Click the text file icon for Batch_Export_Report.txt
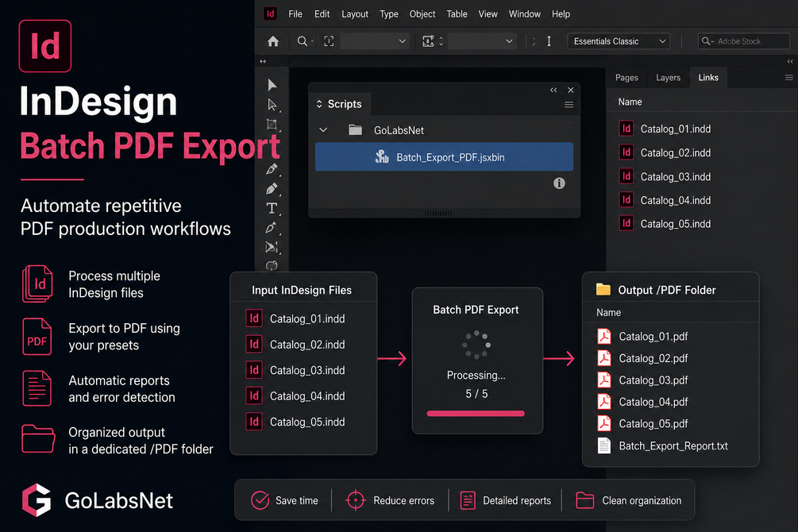Image resolution: width=798 pixels, height=532 pixels. [x=604, y=445]
